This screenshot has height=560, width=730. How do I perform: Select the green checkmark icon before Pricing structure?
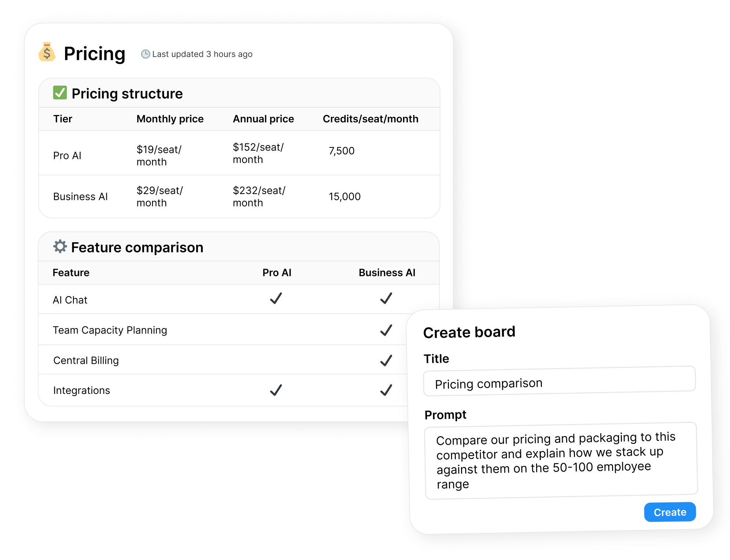pos(60,93)
